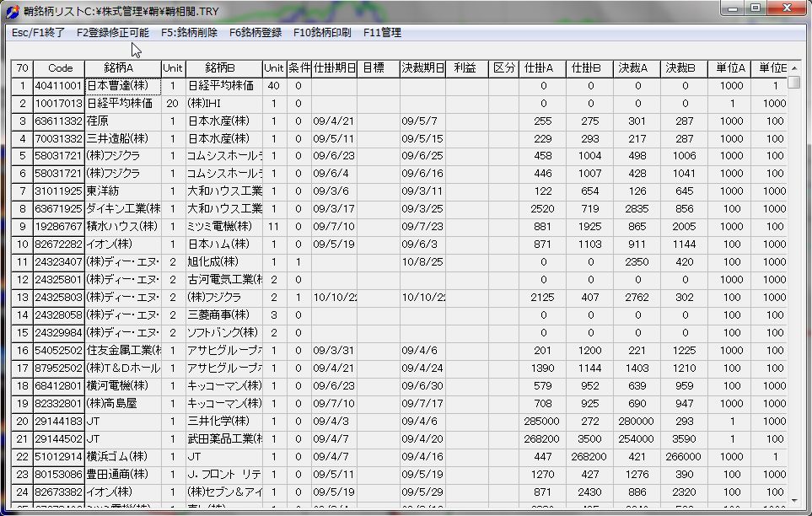Click 日本ハム(株) in row 10
Screen dimensions: 812x516
tap(223, 244)
